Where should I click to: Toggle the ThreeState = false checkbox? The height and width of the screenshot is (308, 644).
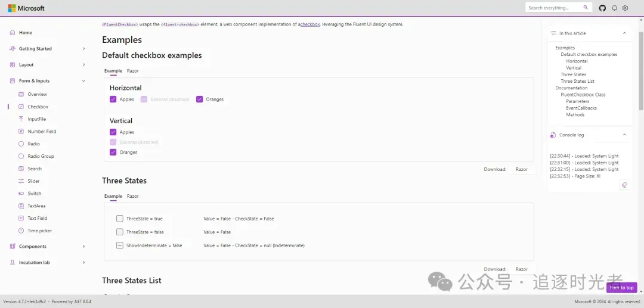point(119,232)
